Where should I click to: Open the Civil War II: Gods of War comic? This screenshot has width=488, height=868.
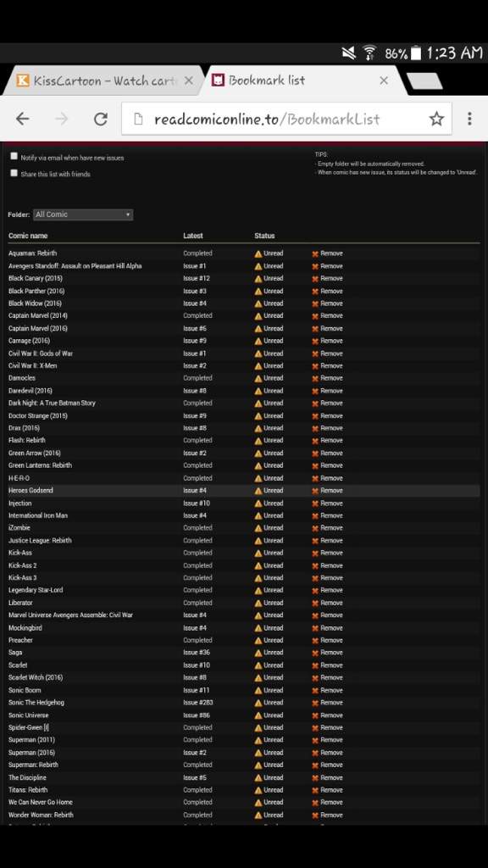(x=41, y=353)
